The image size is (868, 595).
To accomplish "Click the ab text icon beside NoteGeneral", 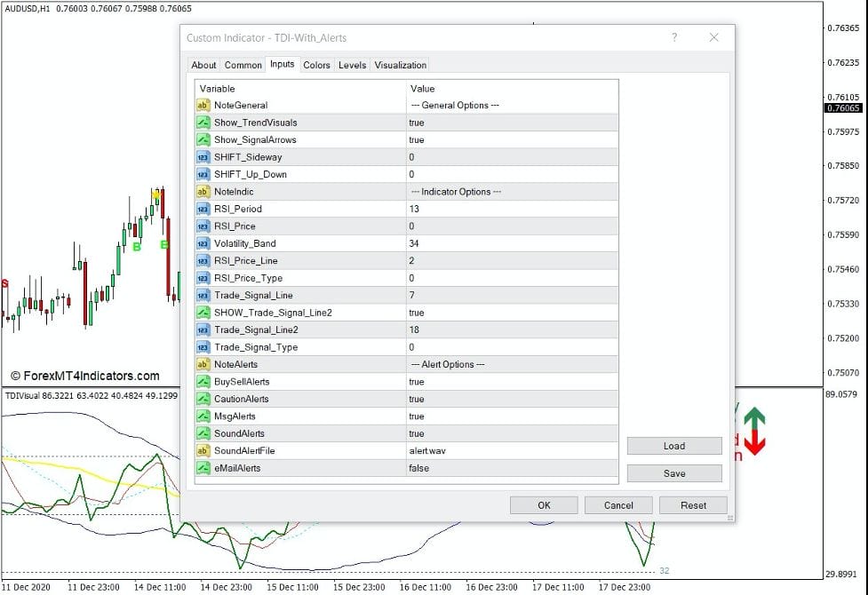I will (x=202, y=105).
